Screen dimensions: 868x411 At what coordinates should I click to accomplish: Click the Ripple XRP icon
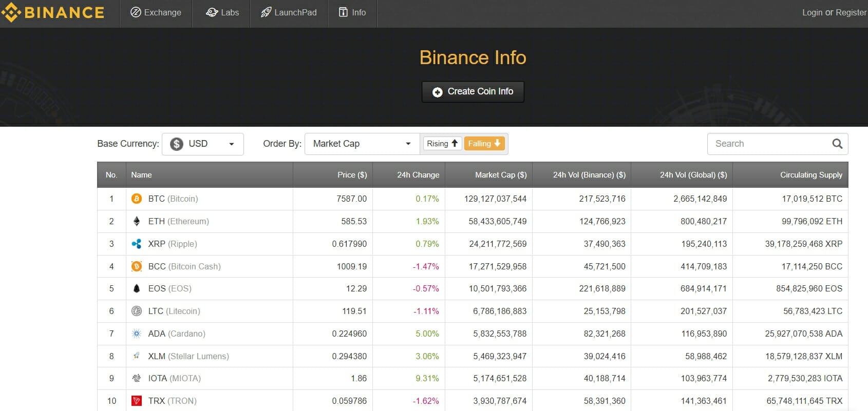tap(137, 244)
